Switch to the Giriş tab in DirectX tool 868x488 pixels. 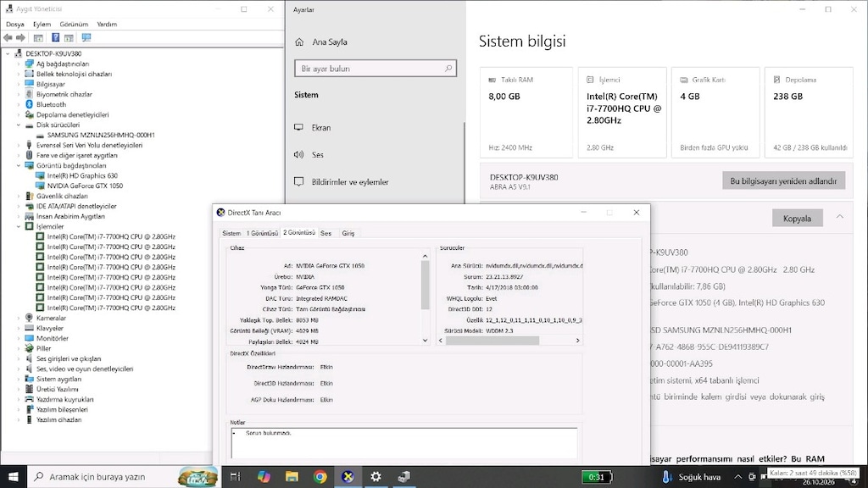348,234
